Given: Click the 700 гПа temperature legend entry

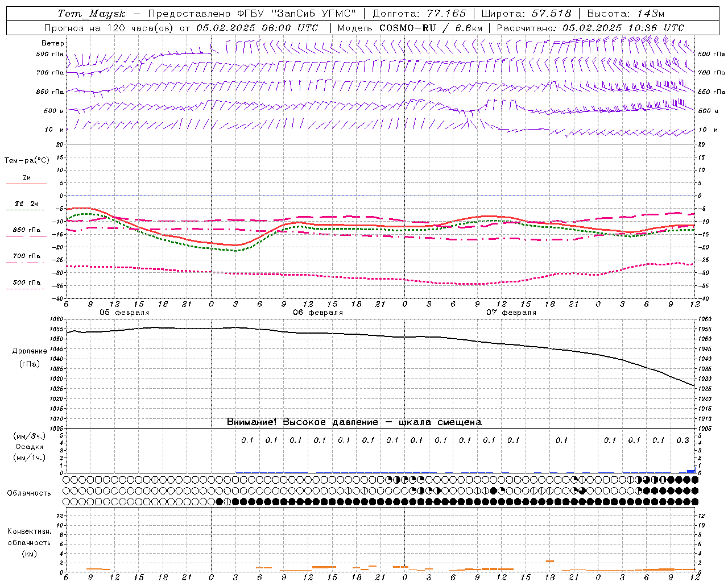Looking at the screenshot, I should pyautogui.click(x=27, y=256).
